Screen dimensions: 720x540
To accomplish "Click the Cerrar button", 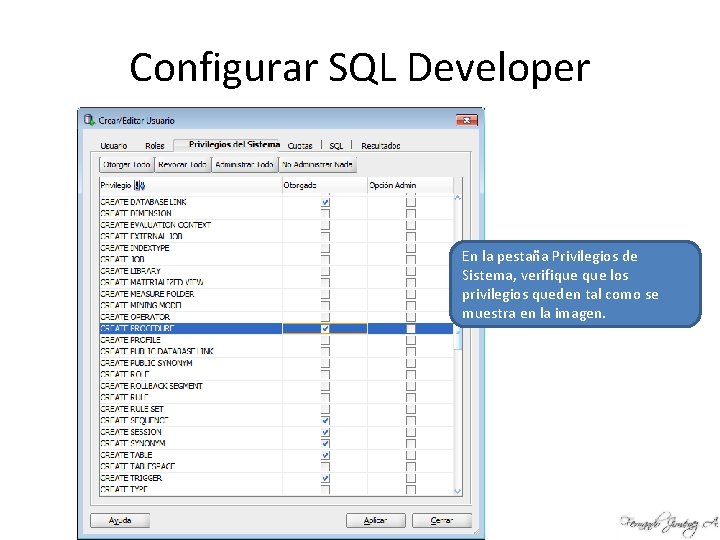I will coord(442,520).
